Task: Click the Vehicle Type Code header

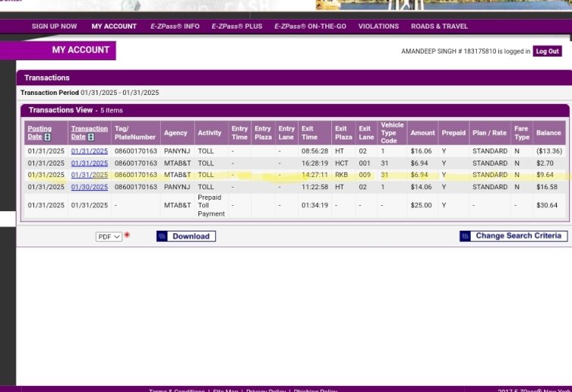Action: point(392,133)
